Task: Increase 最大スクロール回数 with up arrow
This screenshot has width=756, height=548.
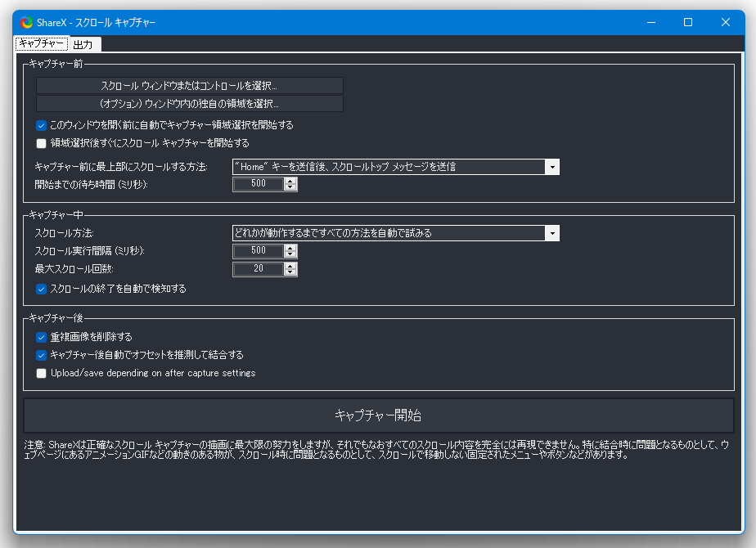Action: [290, 266]
